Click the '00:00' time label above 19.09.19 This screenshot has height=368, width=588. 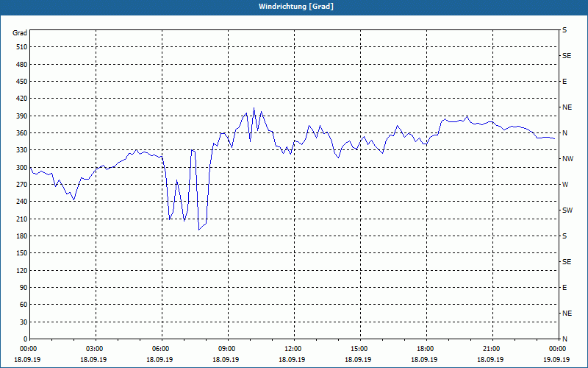point(557,349)
